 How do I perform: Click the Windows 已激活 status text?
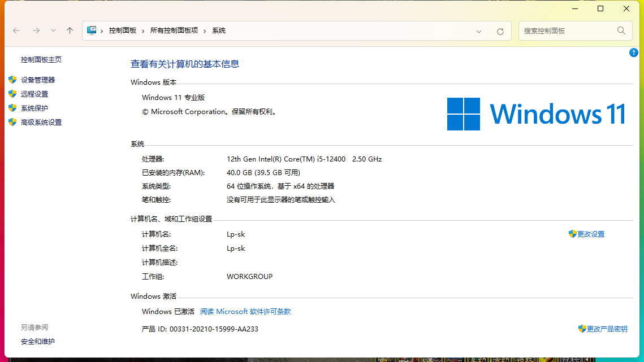tap(168, 312)
